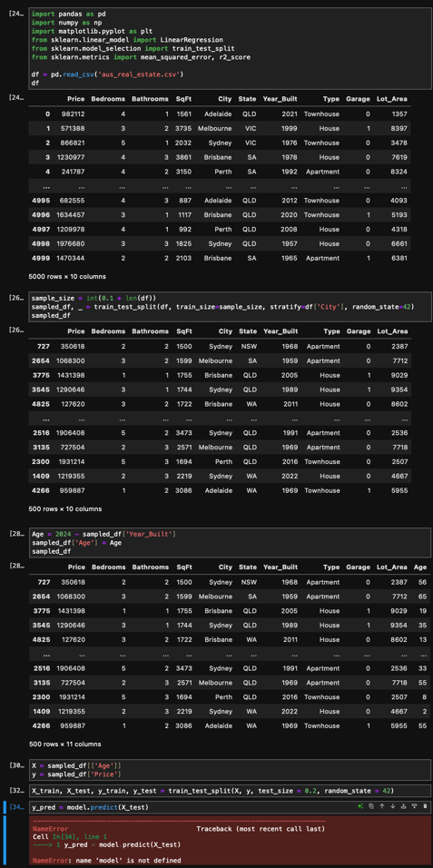Click the 'Lot_Area' column header in first table
Viewport: 433px width, 868px height.
pos(392,99)
